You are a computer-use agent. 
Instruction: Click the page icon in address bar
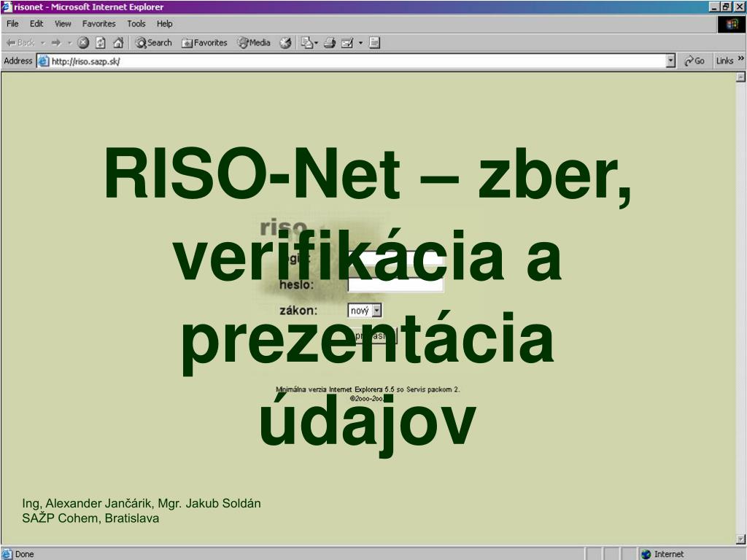[43, 61]
